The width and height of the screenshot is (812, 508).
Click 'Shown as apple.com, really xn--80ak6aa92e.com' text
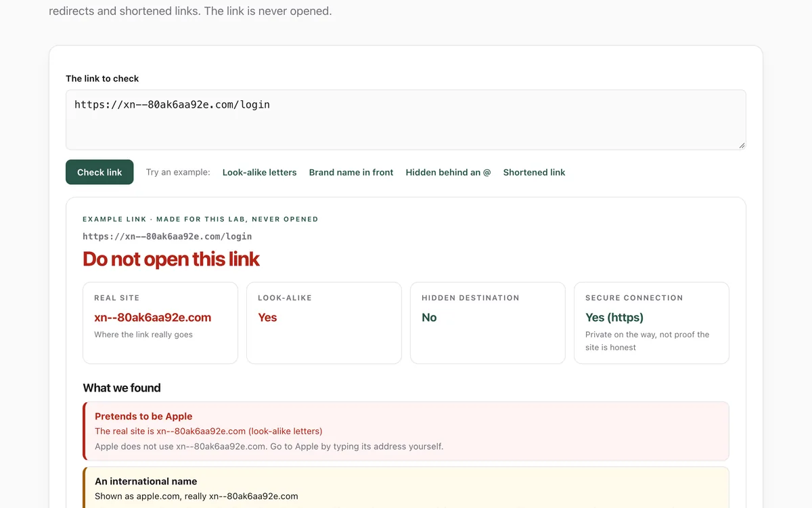coord(196,496)
